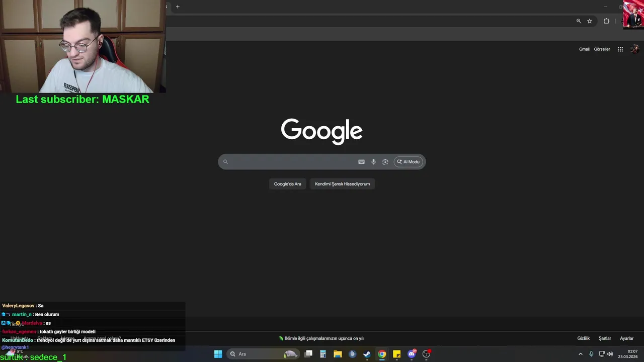Open the Gizlilik footer link
The width and height of the screenshot is (644, 362).
pyautogui.click(x=583, y=338)
